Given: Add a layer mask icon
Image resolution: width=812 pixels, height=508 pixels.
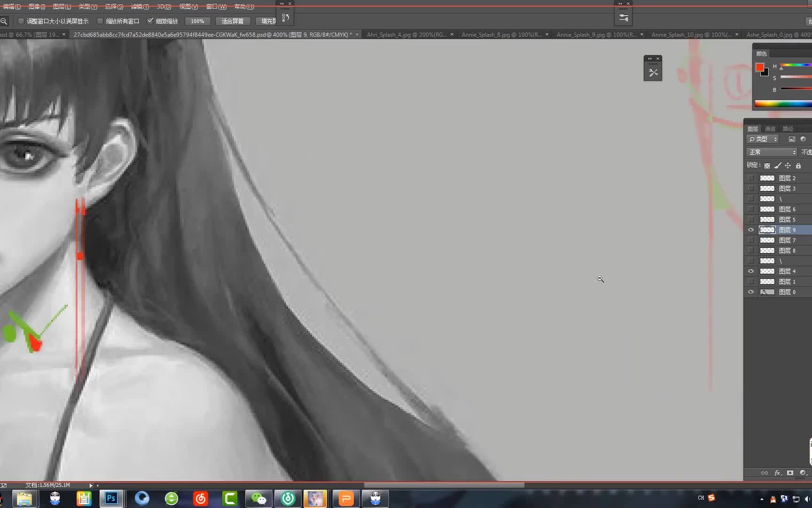Looking at the screenshot, I should tap(790, 473).
